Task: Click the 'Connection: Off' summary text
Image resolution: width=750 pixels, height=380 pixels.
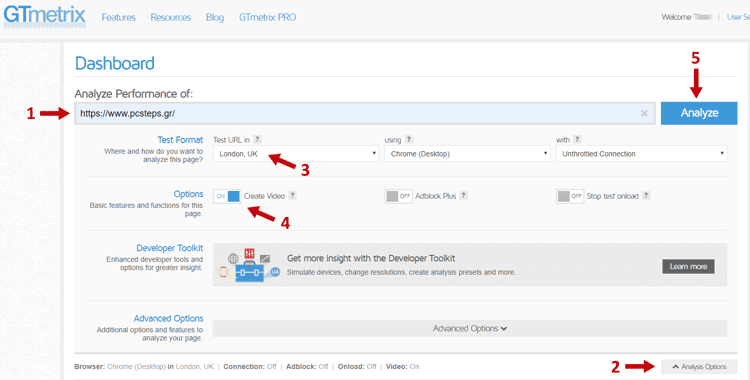Action: 250,367
